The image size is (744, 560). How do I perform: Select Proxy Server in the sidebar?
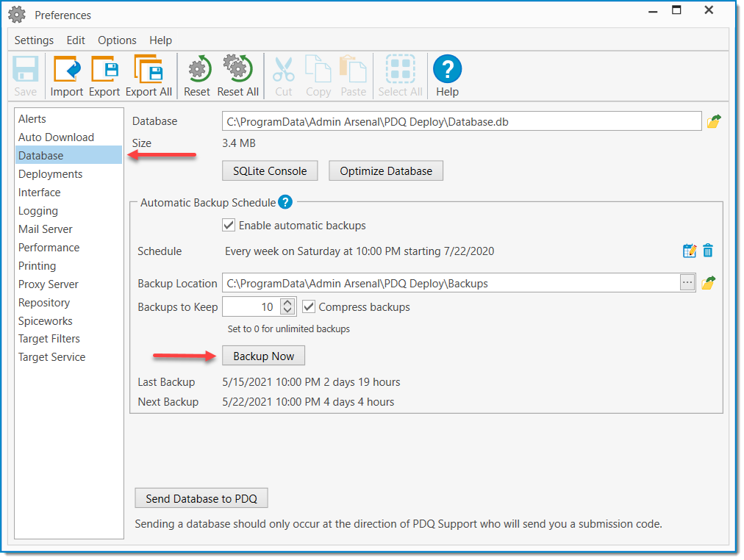69,284
